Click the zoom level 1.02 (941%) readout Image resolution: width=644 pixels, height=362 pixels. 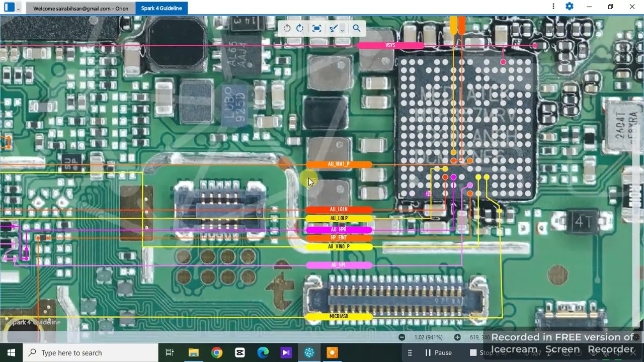(429, 337)
